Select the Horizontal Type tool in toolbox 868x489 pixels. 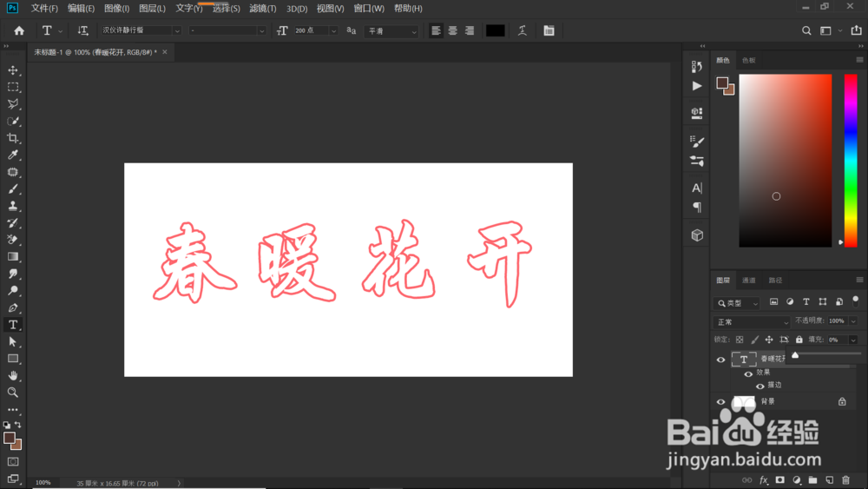tap(13, 325)
